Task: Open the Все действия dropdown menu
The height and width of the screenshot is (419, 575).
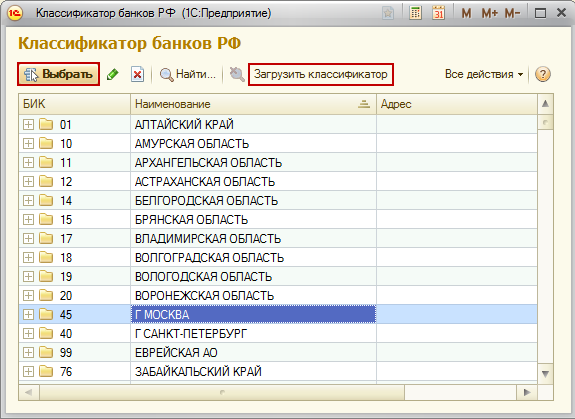Action: click(484, 74)
